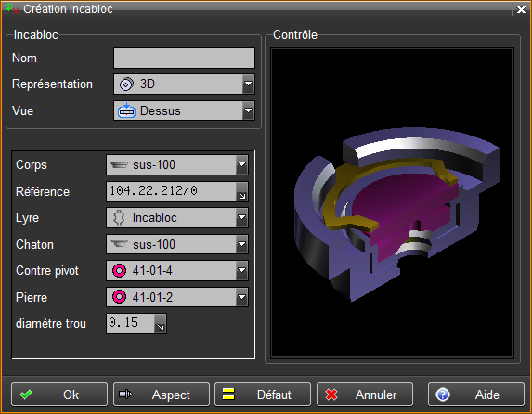Click the blue question mark help icon
Screen dimensions: 532x414
pyautogui.click(x=443, y=395)
